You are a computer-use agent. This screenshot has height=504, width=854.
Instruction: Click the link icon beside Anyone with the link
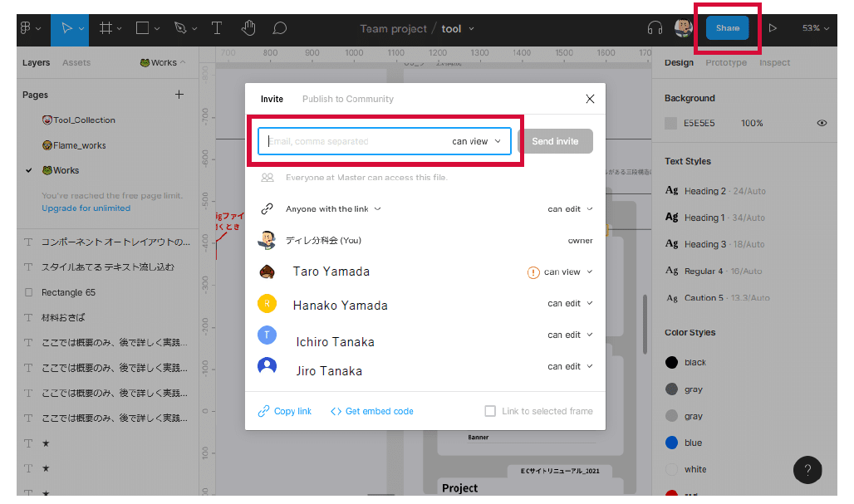(267, 209)
